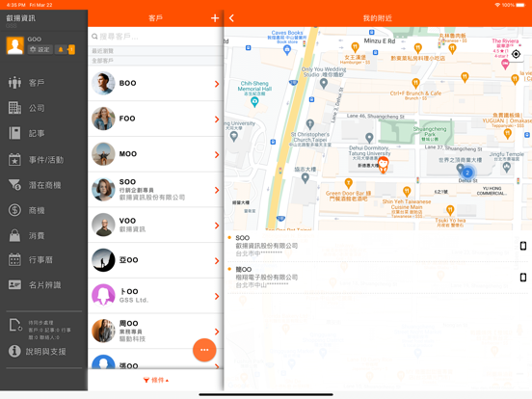Click 行事曆 label in sidebar
The height and width of the screenshot is (399, 532).
click(40, 260)
